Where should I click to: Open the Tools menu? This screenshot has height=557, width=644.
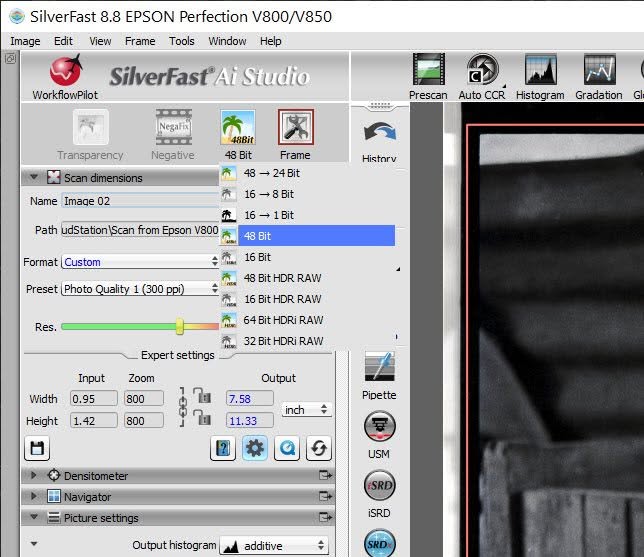click(182, 41)
